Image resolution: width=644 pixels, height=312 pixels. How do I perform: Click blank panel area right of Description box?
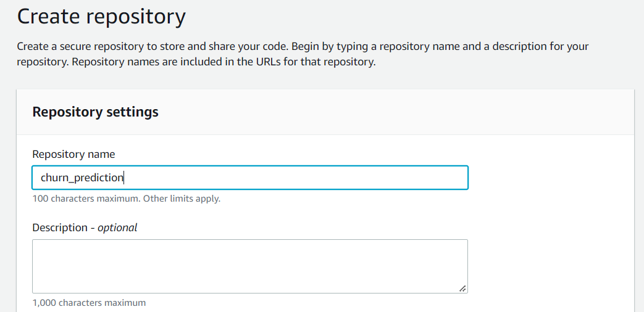click(x=550, y=266)
